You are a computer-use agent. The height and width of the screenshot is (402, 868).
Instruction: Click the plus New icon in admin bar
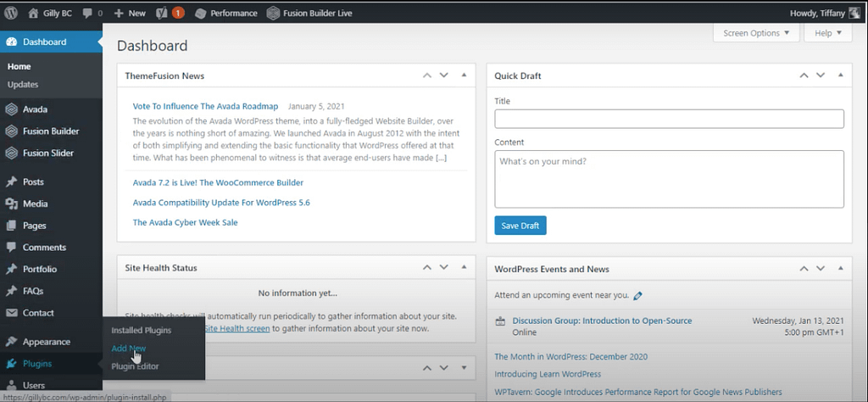119,14
